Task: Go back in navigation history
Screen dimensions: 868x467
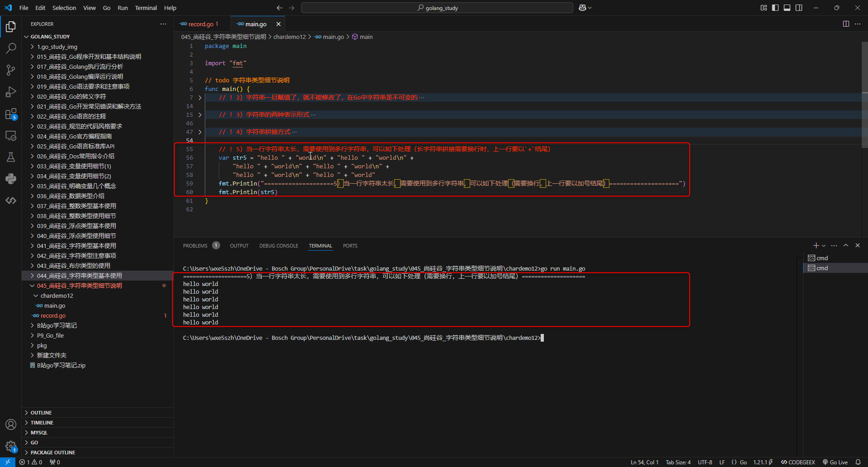Action: [x=279, y=8]
